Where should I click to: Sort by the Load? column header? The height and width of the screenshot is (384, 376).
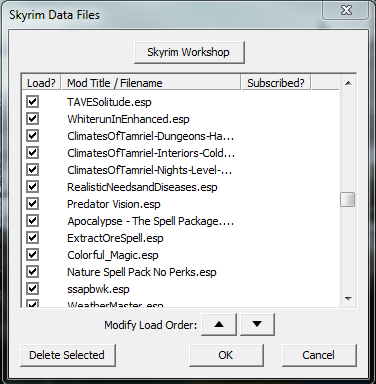41,83
